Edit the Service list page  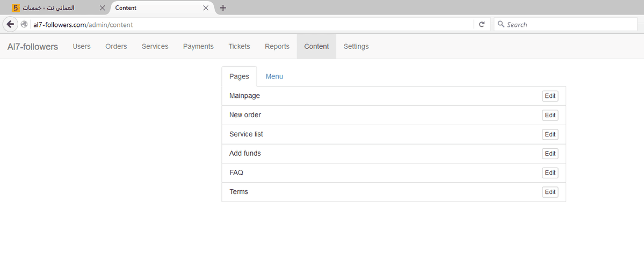550,134
